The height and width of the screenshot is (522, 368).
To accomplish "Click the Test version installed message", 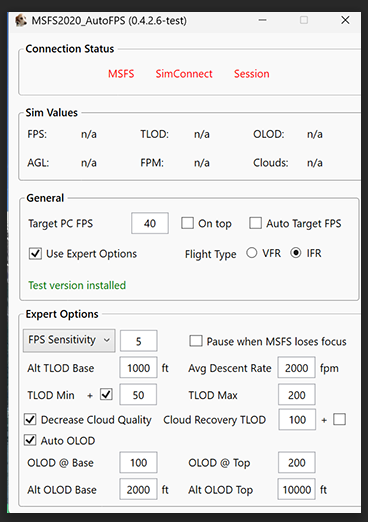I will pos(77,285).
